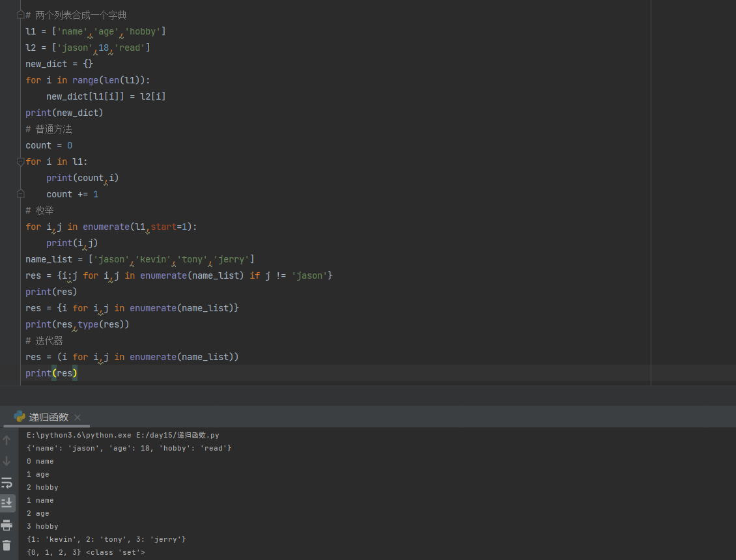Screen dimensions: 736x560
Task: Toggle scroll-to-end in the Run console
Action: coord(7,503)
